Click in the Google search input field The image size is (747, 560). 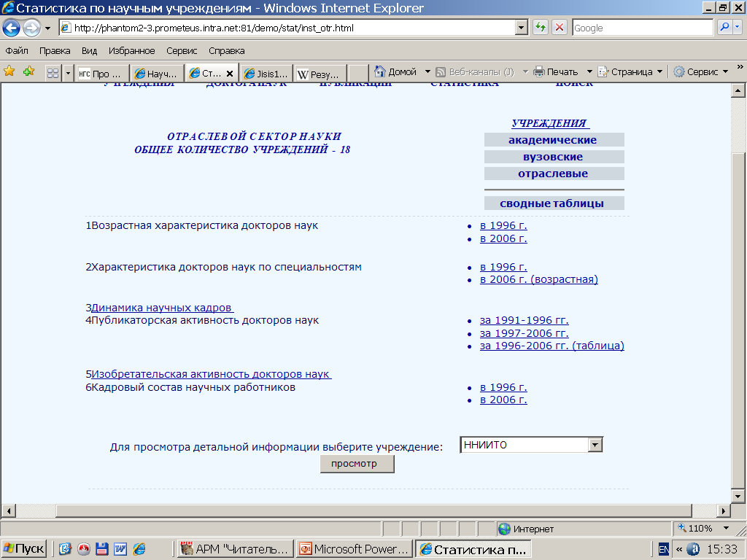pyautogui.click(x=640, y=28)
